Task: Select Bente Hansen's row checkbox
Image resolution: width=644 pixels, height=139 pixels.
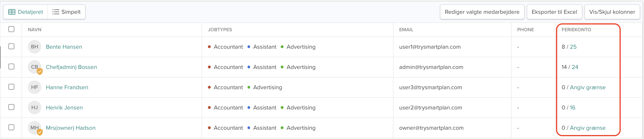Action: (11, 46)
